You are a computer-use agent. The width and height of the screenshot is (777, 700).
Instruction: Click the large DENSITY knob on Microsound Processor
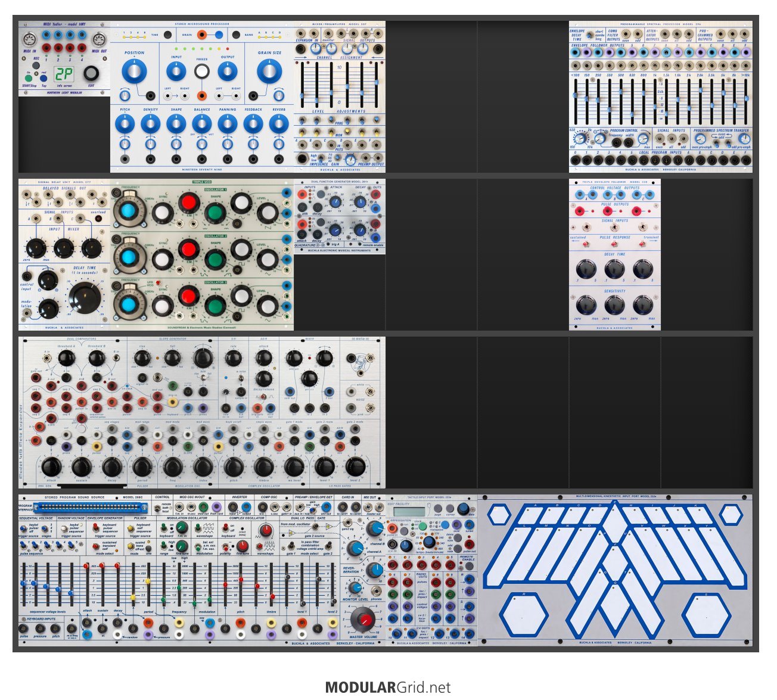(151, 124)
